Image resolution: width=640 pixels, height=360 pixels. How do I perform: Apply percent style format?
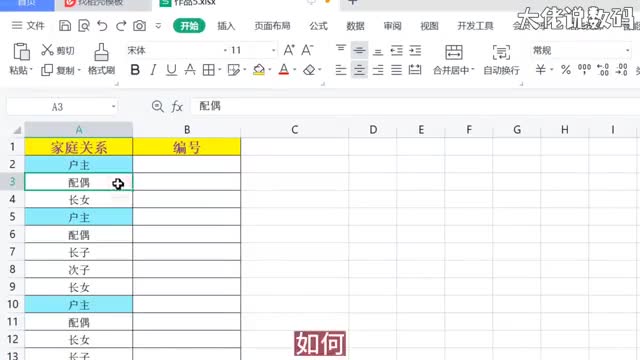point(566,70)
